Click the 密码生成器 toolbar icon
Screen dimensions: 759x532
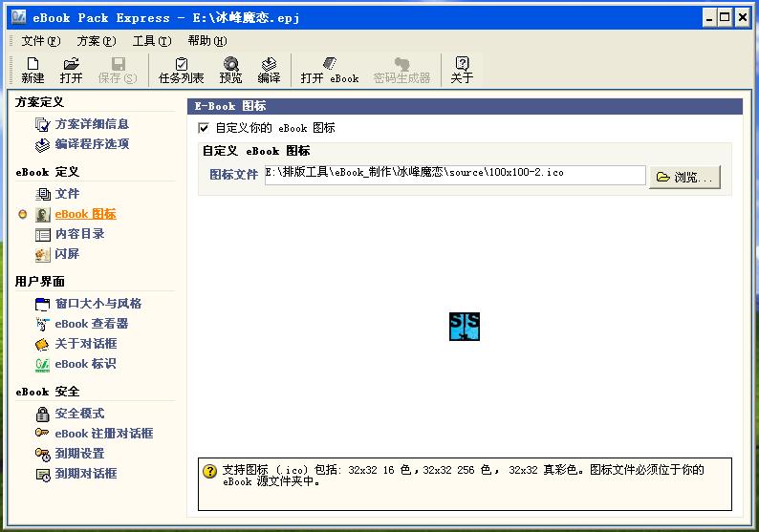click(x=401, y=64)
